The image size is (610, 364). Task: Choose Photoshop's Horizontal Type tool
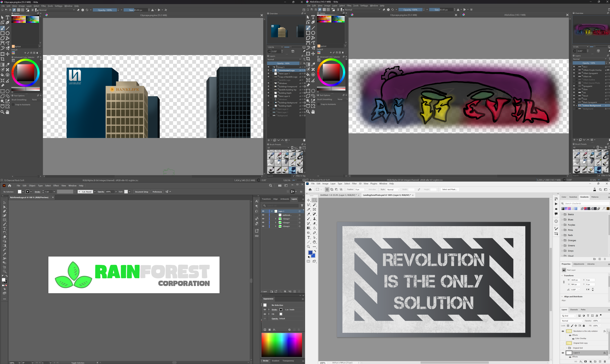pos(309,237)
